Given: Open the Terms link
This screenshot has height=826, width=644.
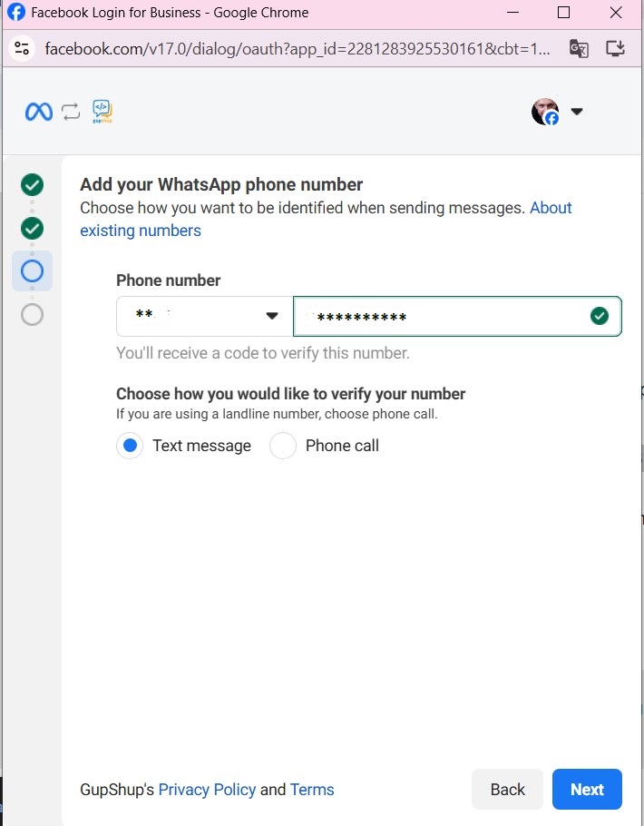Looking at the screenshot, I should pyautogui.click(x=312, y=790).
